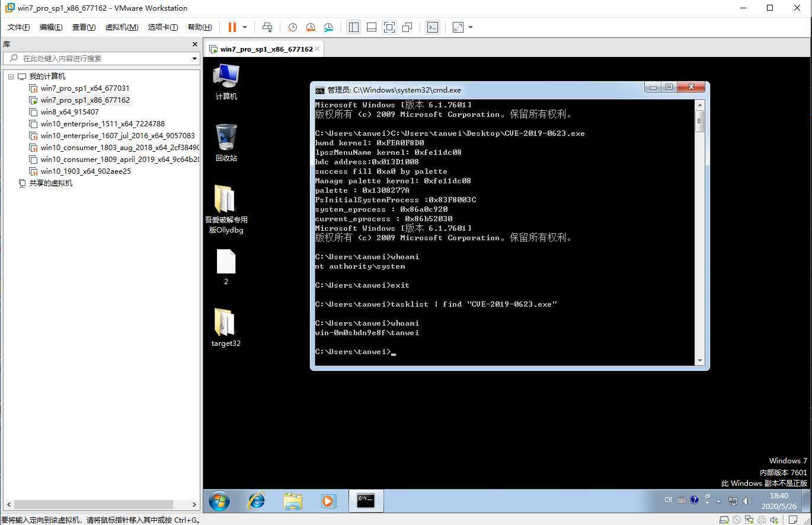Open the stretch display dropdown arrow
The height and width of the screenshot is (525, 812).
pyautogui.click(x=471, y=27)
